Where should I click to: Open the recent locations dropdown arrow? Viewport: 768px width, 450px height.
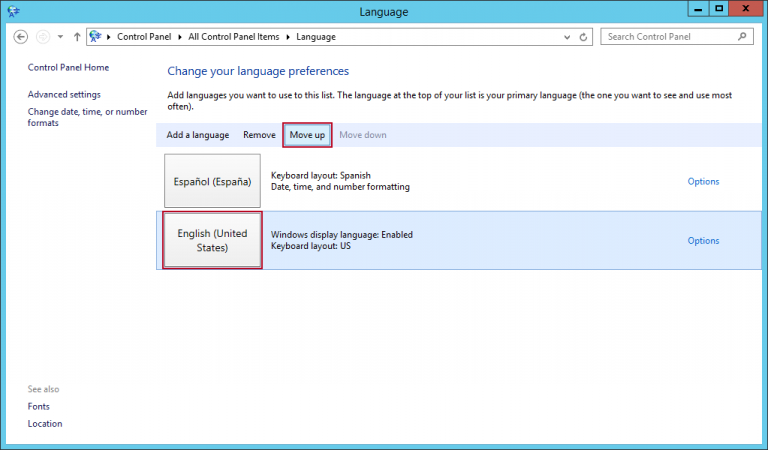click(61, 37)
